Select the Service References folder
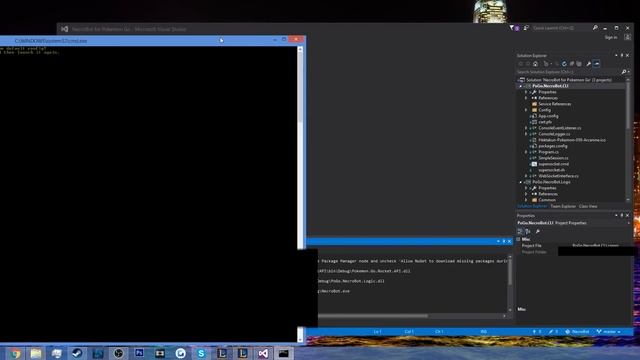The height and width of the screenshot is (360, 640). point(554,104)
